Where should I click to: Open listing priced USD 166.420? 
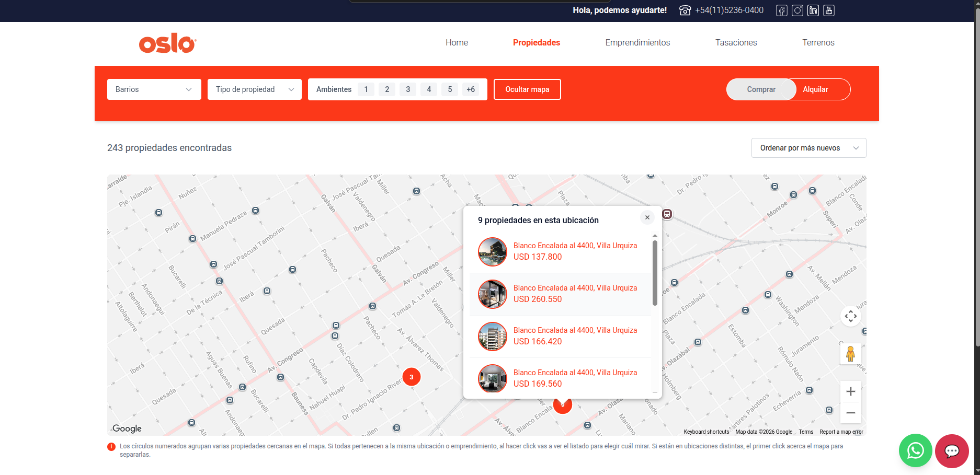tap(561, 336)
